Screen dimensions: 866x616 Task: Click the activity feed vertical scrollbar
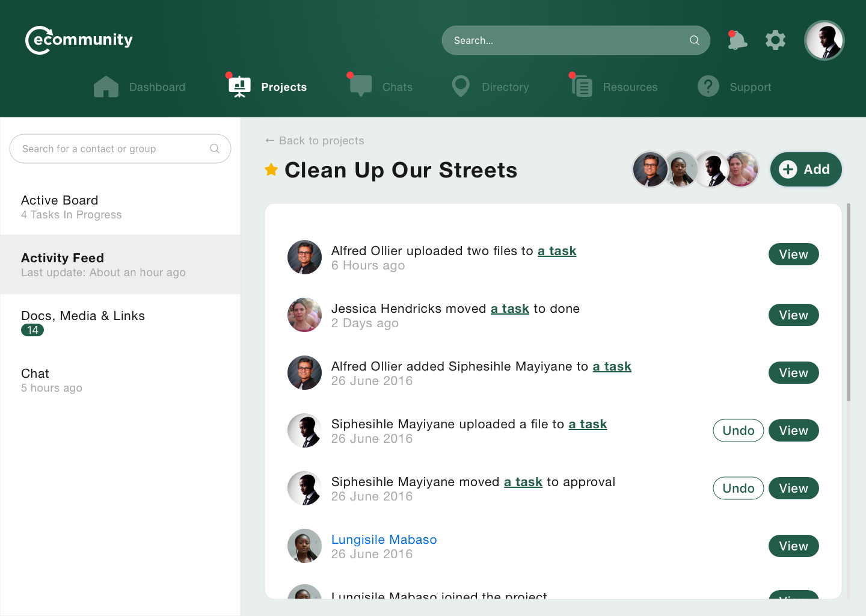point(849,302)
